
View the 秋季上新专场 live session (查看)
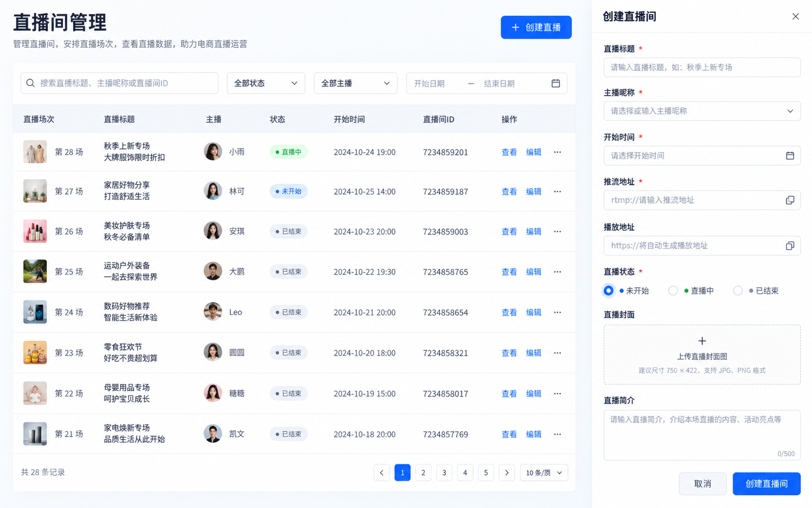tap(509, 152)
